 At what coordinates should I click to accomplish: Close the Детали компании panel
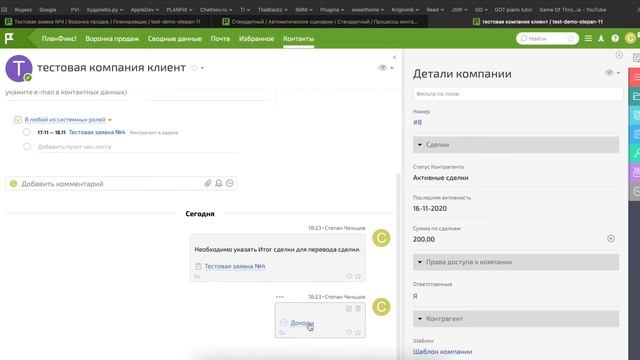click(619, 55)
